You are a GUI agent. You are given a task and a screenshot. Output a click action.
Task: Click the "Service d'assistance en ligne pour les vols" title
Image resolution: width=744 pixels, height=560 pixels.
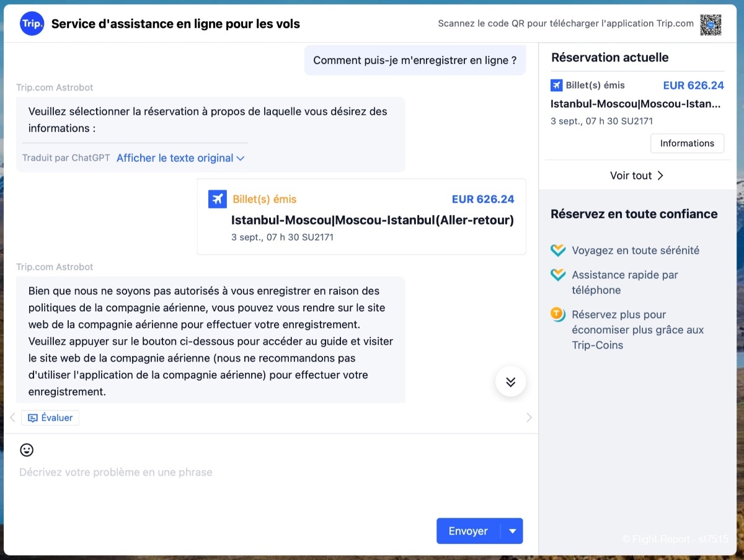[175, 24]
